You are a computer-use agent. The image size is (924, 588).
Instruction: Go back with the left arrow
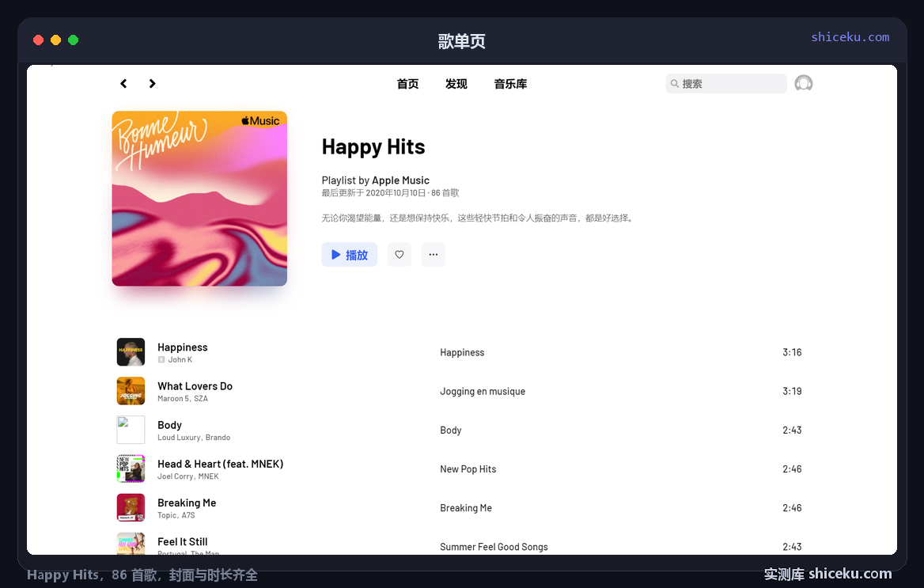(x=123, y=84)
